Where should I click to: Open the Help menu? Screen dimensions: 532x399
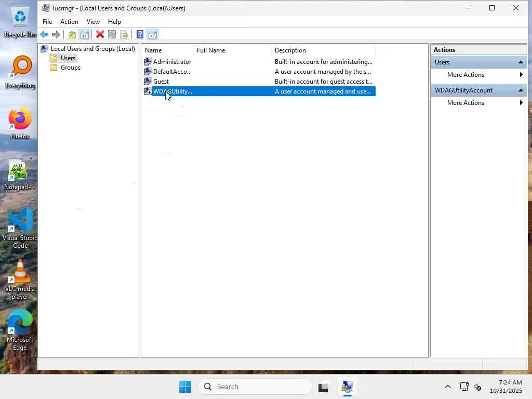point(114,21)
